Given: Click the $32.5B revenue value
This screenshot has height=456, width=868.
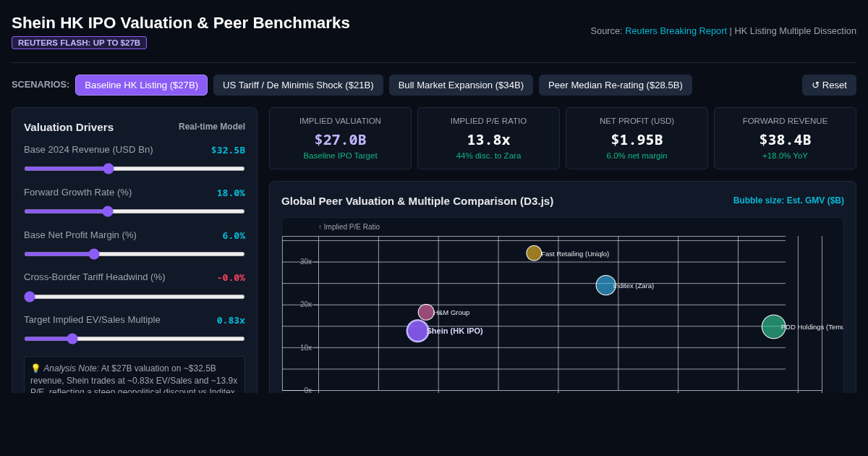Looking at the screenshot, I should pos(228,151).
